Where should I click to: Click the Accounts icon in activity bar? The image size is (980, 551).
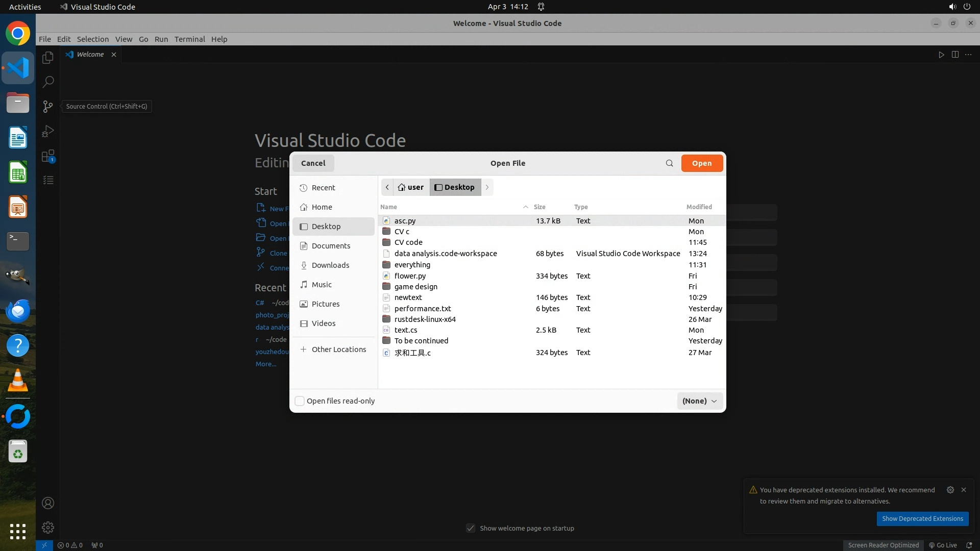tap(48, 503)
